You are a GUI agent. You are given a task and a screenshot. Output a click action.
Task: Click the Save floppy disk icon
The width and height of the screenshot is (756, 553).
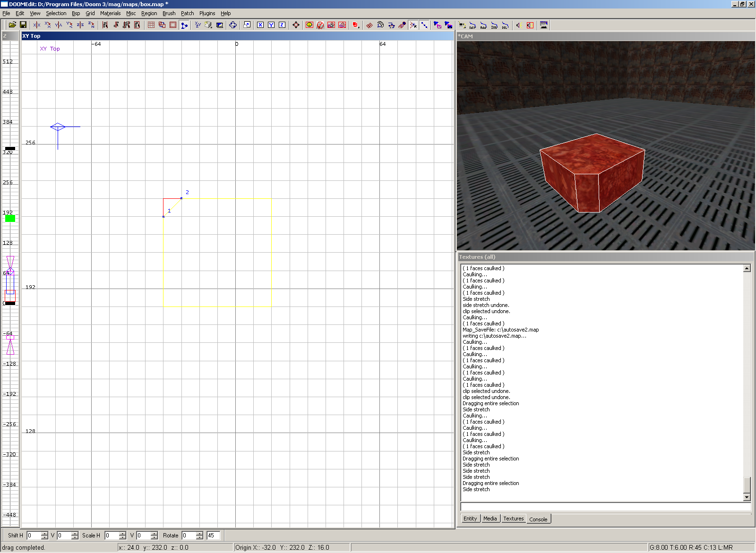[x=23, y=25]
